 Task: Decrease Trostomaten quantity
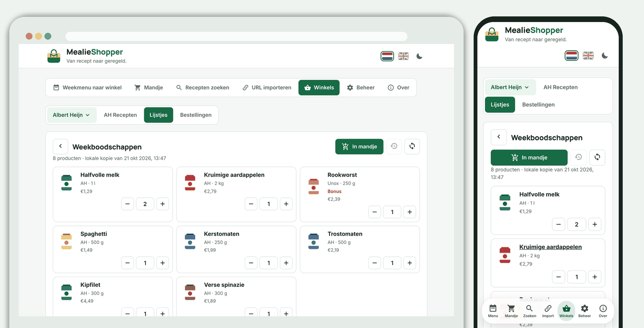(375, 263)
